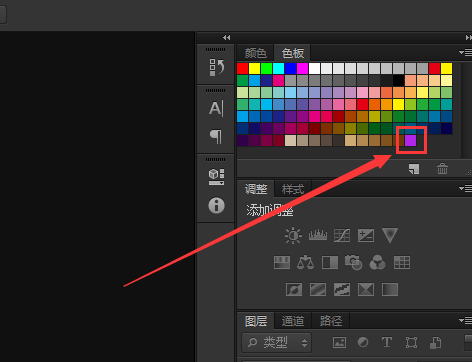The height and width of the screenshot is (362, 472).
Task: Delete swatch with the trash icon
Action: pyautogui.click(x=442, y=169)
